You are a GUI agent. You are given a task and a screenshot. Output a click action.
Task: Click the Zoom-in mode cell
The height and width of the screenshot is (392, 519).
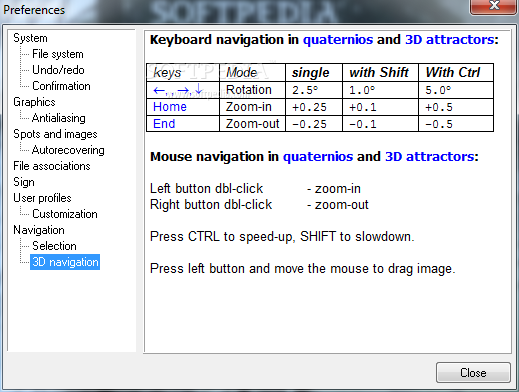[252, 107]
